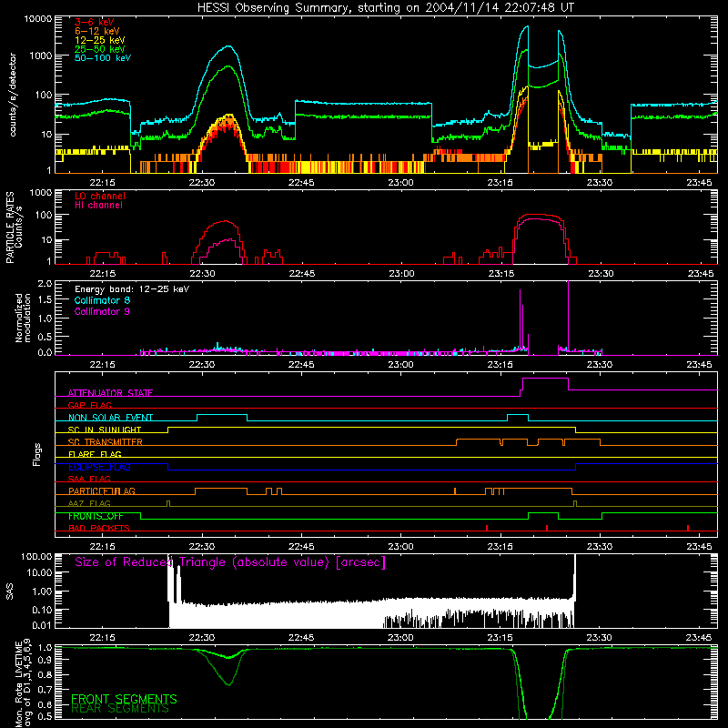Click the yellow 12-25 keV legend label
728x728 pixels.
pos(100,40)
